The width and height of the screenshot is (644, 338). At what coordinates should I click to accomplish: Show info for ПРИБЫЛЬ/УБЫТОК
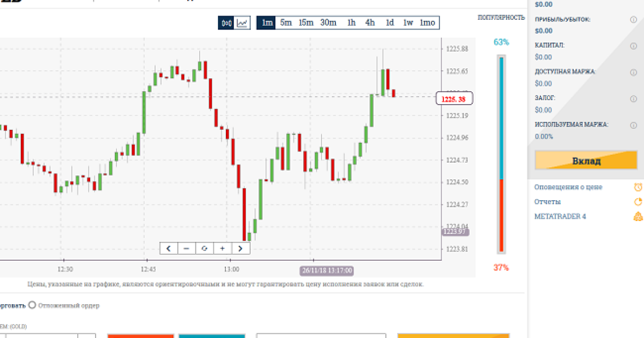[633, 20]
